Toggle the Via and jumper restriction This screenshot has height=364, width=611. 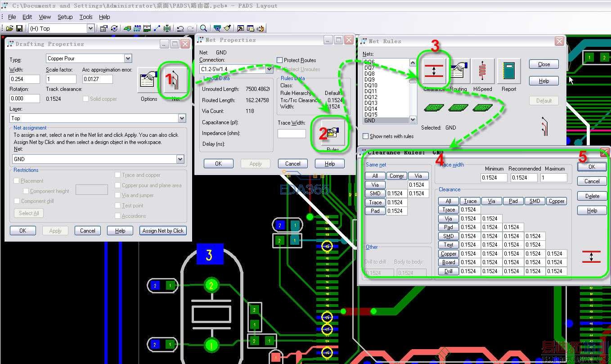pyautogui.click(x=117, y=195)
